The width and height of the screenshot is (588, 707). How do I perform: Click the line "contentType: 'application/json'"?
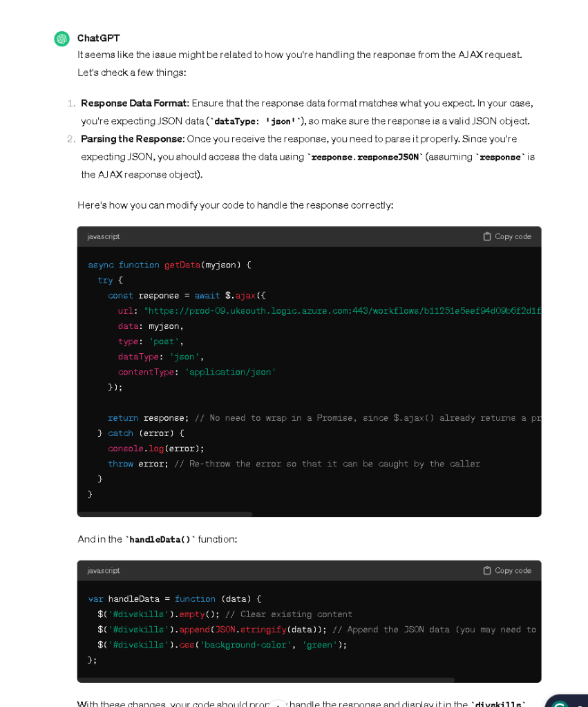tap(197, 372)
